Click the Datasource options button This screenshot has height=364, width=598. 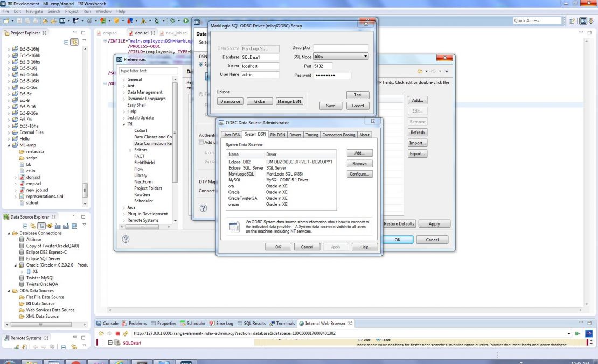[x=231, y=101]
